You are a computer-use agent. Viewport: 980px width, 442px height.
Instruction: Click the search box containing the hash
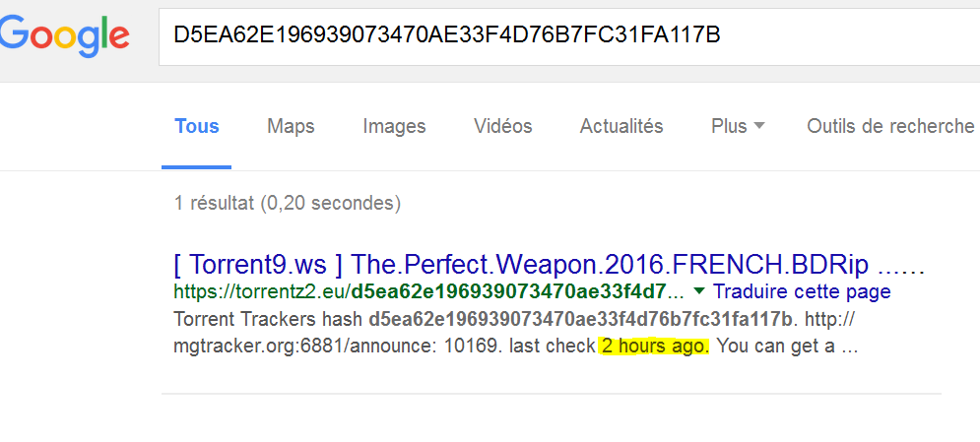pyautogui.click(x=561, y=34)
